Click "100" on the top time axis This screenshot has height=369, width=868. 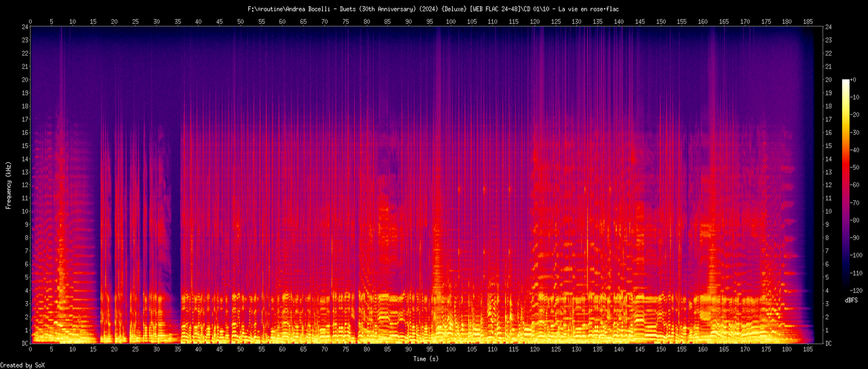(x=451, y=22)
